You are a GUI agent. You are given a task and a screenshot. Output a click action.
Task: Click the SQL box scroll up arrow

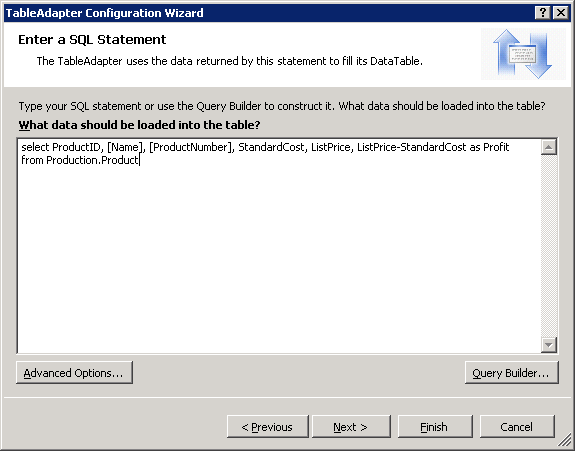click(549, 147)
